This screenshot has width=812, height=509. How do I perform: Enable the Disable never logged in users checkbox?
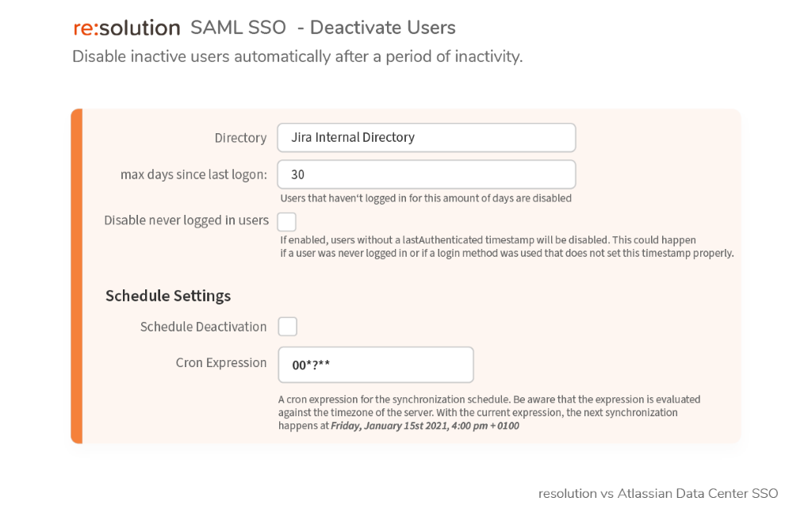coord(287,222)
